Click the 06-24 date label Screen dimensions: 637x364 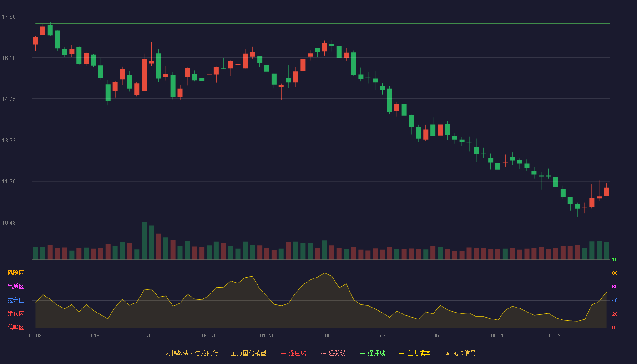(555, 335)
